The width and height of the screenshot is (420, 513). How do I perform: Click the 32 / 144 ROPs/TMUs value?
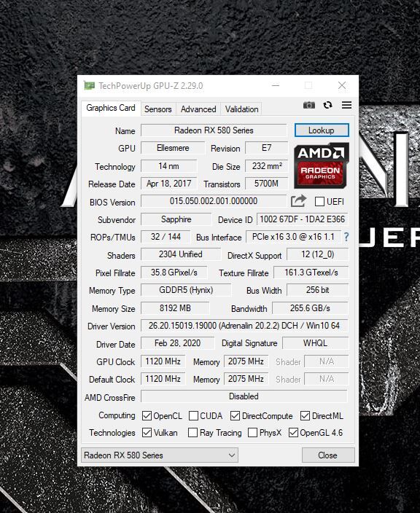click(x=166, y=237)
